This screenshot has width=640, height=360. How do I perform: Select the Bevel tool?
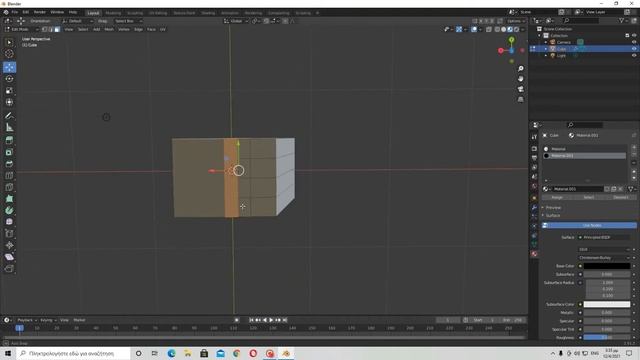[9, 164]
